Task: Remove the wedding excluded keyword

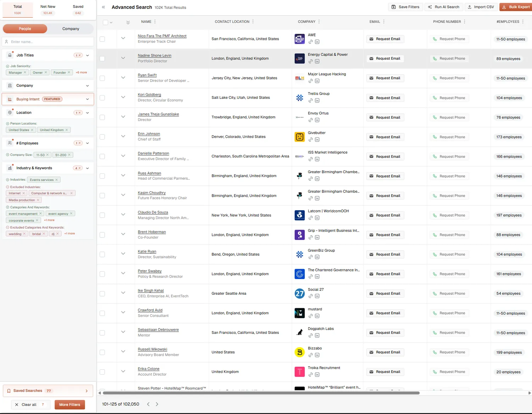Action: (24, 234)
